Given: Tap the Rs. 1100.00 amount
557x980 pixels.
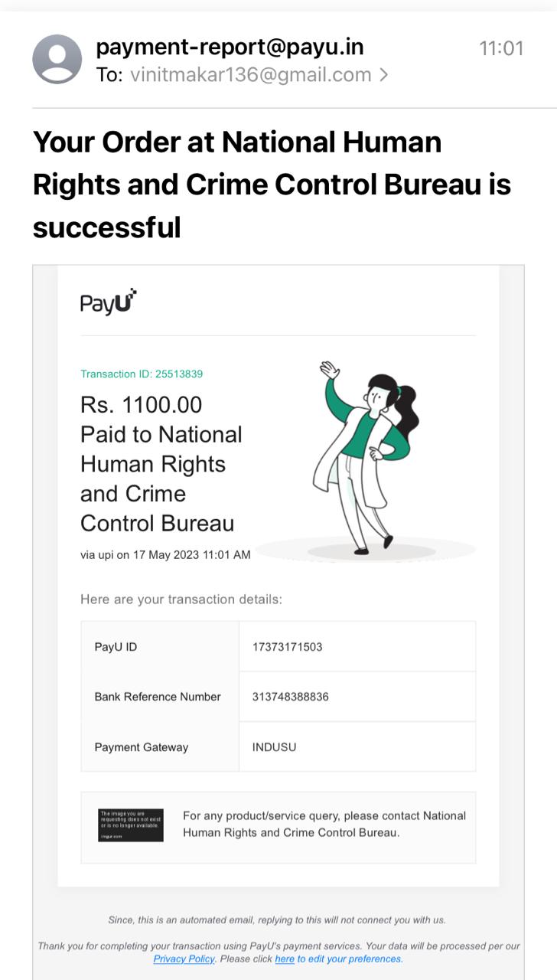Looking at the screenshot, I should tap(141, 404).
